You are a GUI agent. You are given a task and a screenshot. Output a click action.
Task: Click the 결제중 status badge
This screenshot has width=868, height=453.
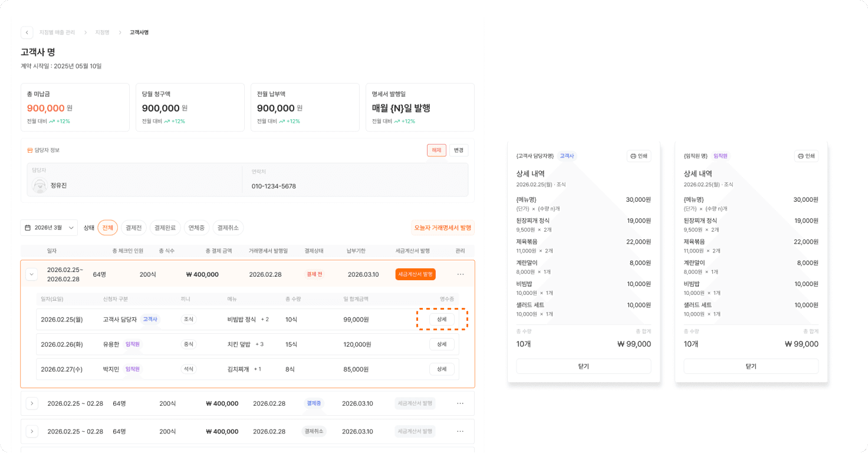[314, 403]
